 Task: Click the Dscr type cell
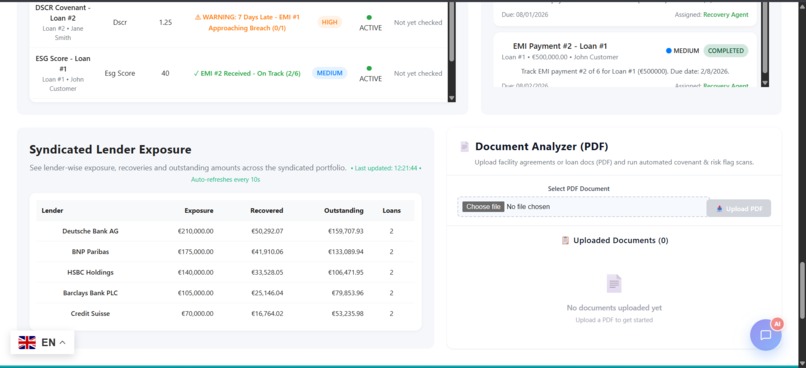120,22
